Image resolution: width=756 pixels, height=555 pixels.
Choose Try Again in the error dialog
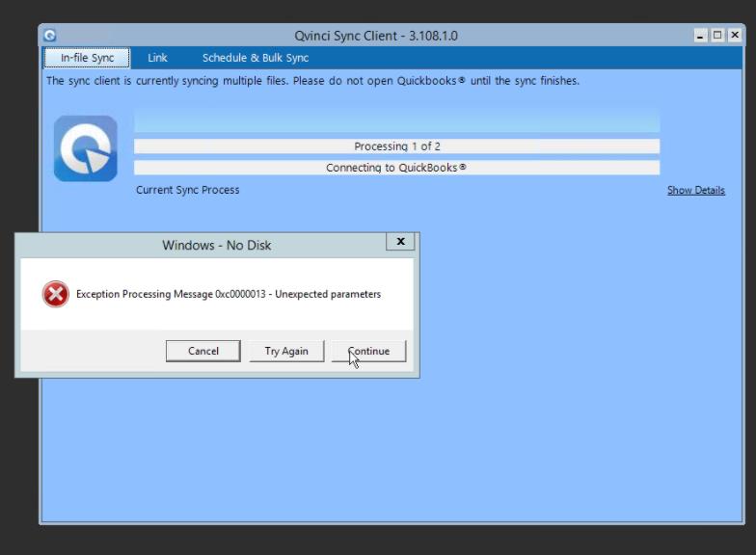pyautogui.click(x=286, y=351)
